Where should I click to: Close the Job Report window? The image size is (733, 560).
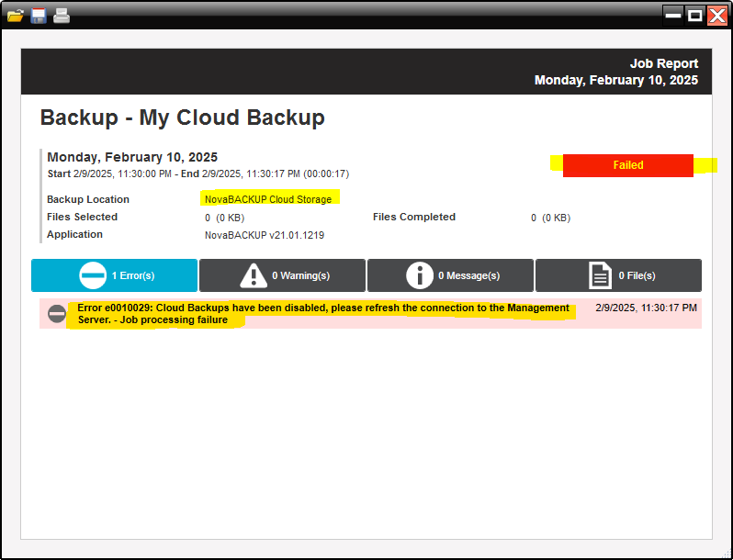(x=717, y=16)
